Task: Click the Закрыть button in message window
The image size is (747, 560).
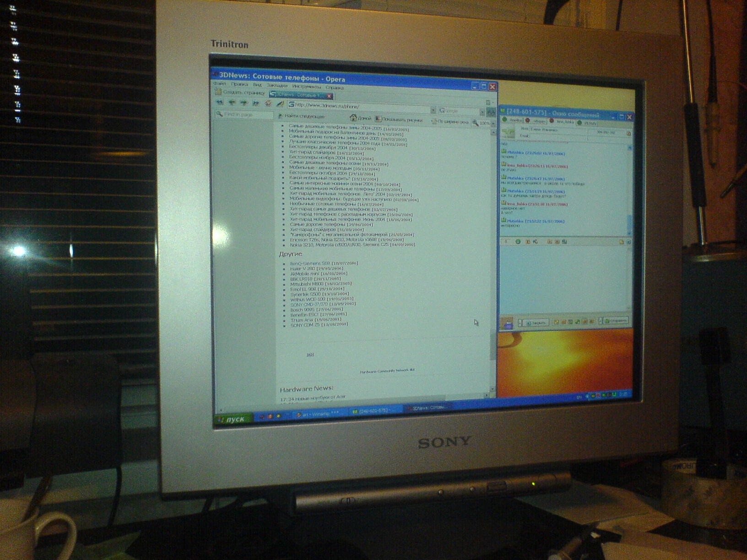Action: tap(536, 323)
